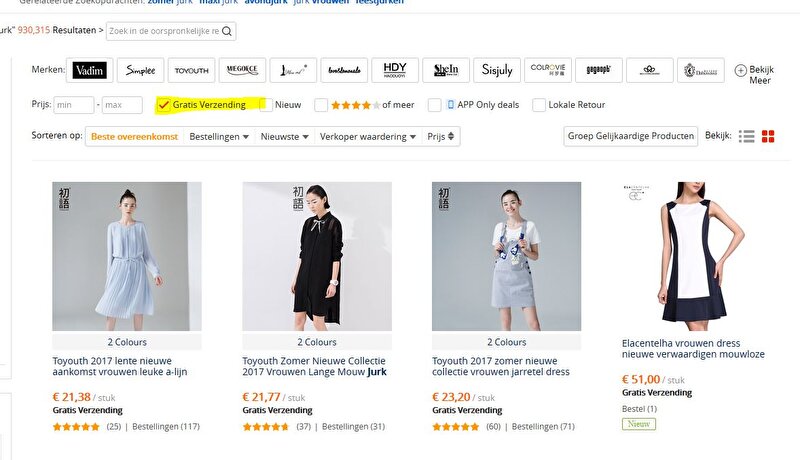
Task: Open Toyouth Zomer Nieuwe Collectie title
Action: pyautogui.click(x=314, y=366)
